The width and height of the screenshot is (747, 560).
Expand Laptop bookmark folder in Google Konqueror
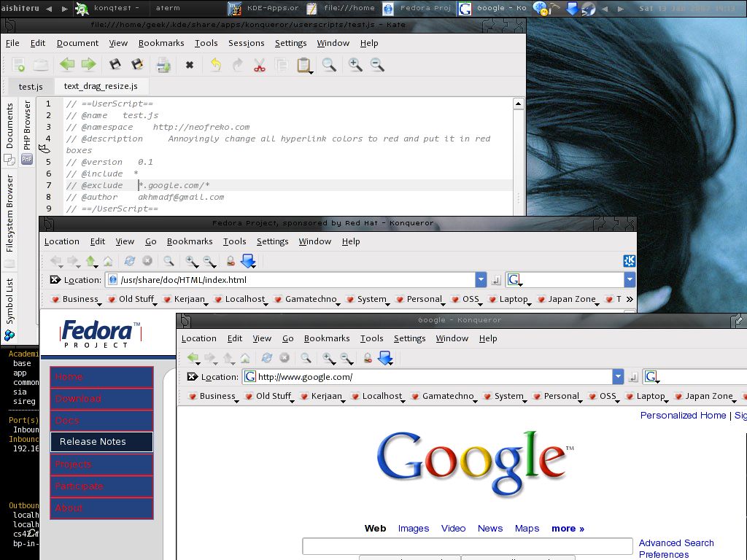tap(646, 396)
